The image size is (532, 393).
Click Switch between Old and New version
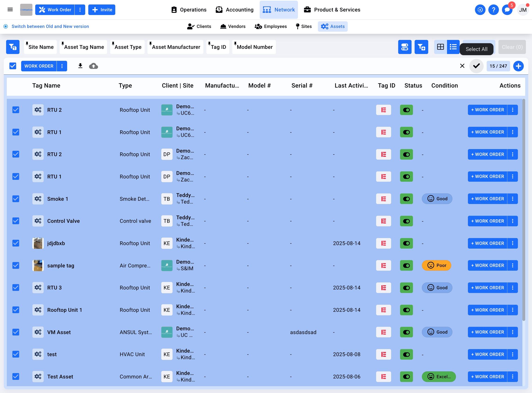pyautogui.click(x=50, y=26)
